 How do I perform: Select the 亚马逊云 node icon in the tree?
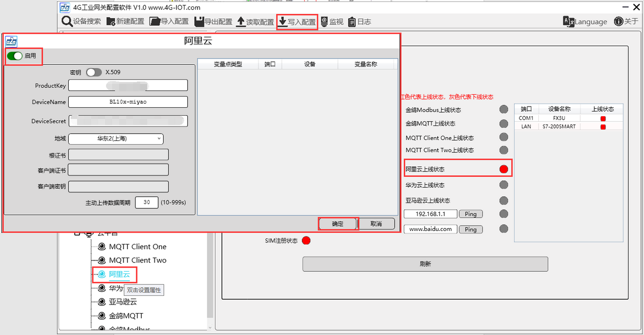101,302
